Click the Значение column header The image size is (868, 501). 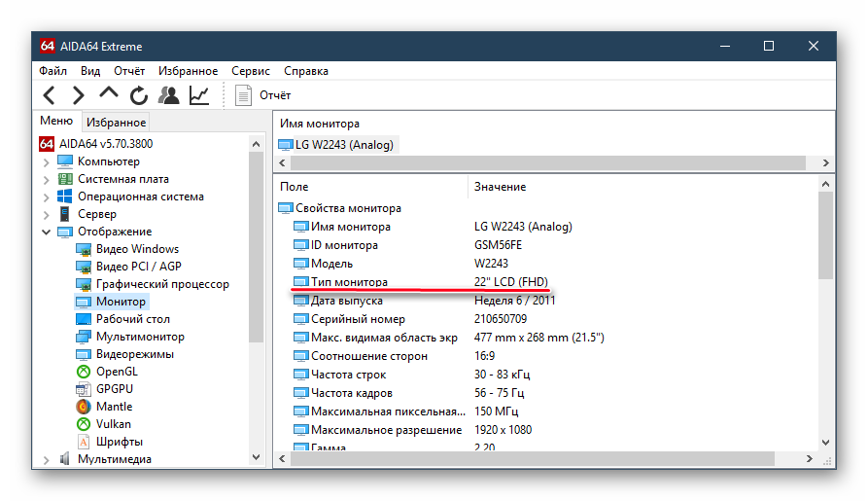500,186
